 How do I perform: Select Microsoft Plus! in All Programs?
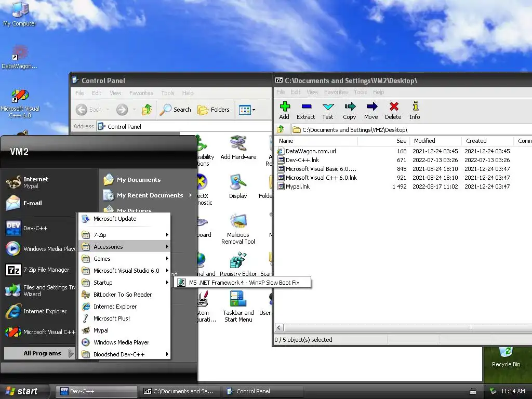(125, 318)
